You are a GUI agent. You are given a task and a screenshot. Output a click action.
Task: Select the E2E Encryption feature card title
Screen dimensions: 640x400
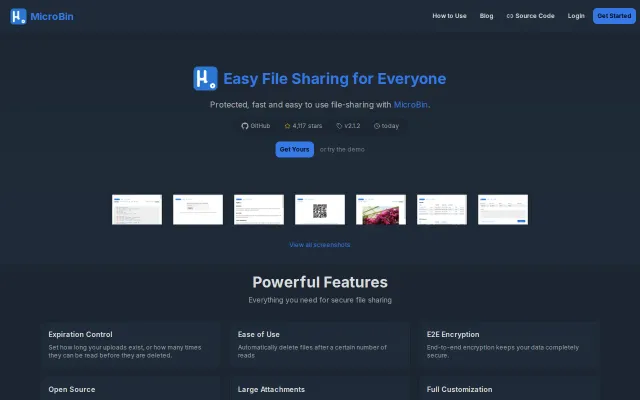[x=453, y=334]
